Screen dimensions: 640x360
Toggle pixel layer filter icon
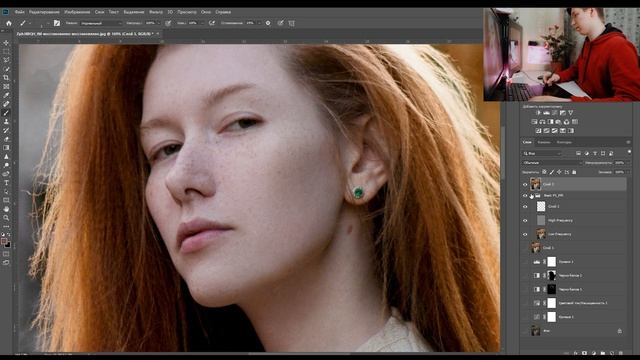(578, 153)
